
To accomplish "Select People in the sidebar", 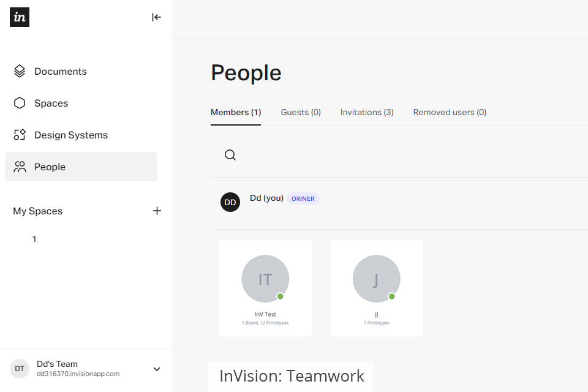I will coord(81,167).
